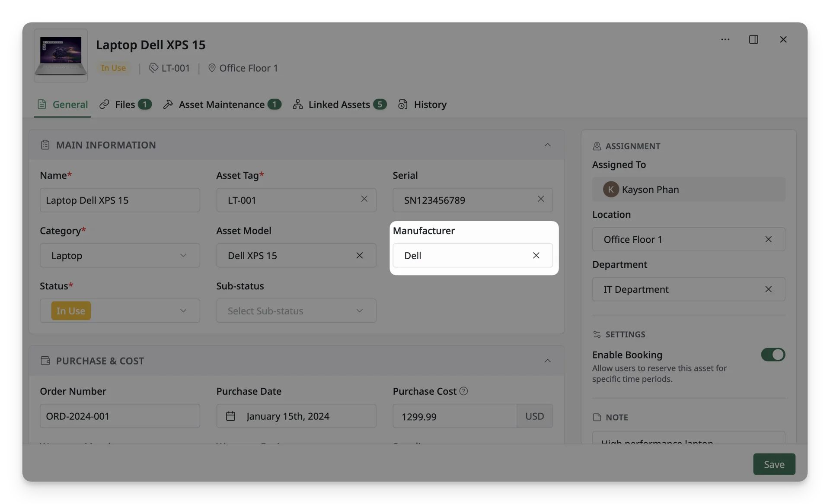The height and width of the screenshot is (504, 830).
Task: Disable the Enable Booking toggle
Action: [x=773, y=355]
